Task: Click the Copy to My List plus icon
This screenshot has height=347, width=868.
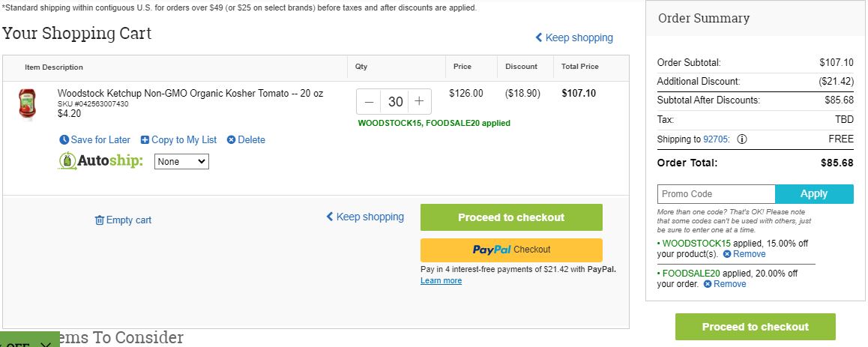Action: point(145,140)
